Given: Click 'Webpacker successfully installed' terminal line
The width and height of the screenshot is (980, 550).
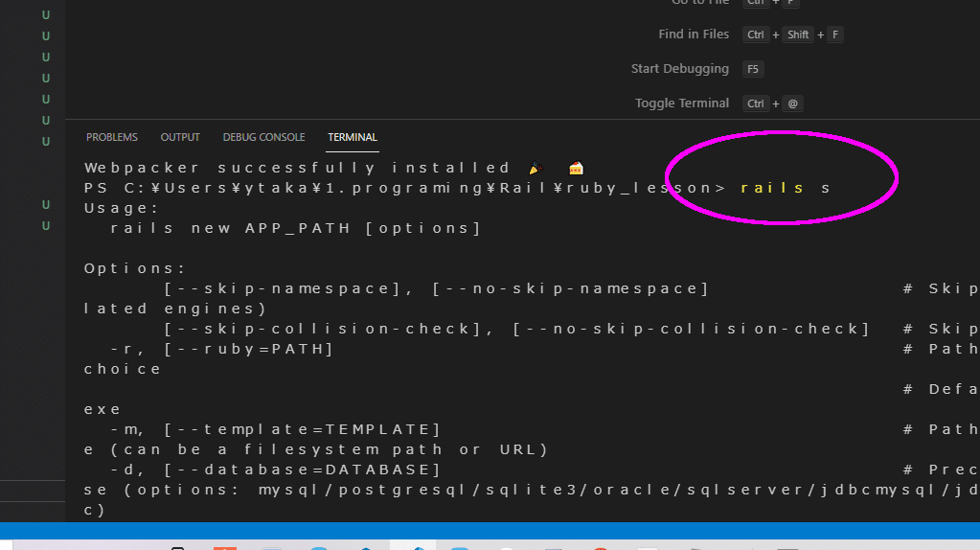Looking at the screenshot, I should point(298,168).
